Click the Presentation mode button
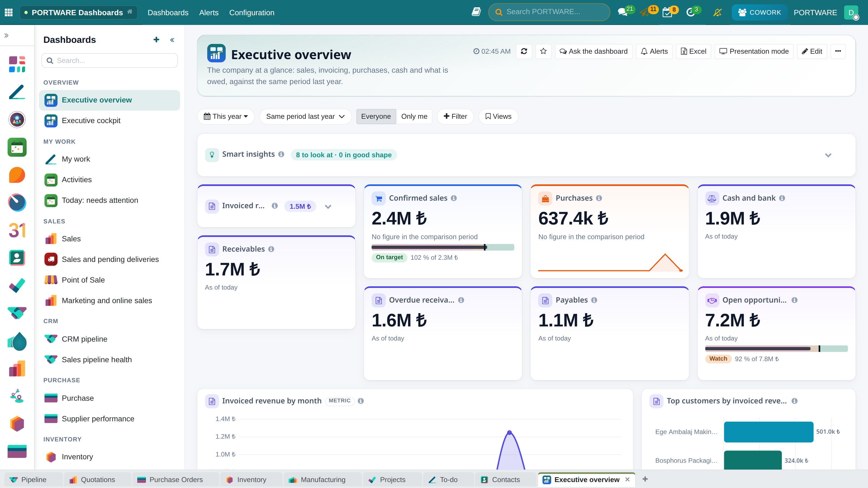This screenshot has width=868, height=488. click(754, 51)
